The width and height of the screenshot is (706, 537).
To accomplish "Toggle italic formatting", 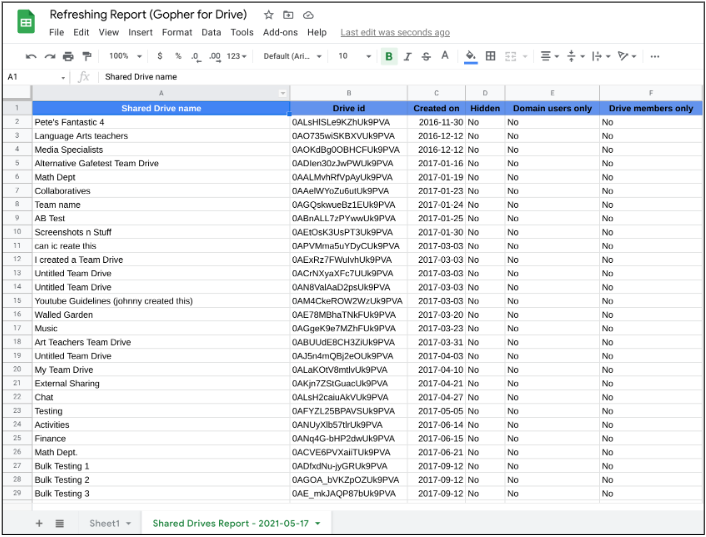I will pyautogui.click(x=407, y=56).
